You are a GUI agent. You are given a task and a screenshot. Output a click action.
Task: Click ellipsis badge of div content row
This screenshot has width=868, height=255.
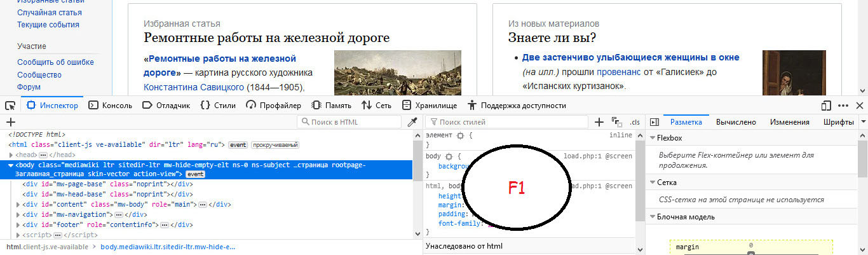(x=203, y=205)
